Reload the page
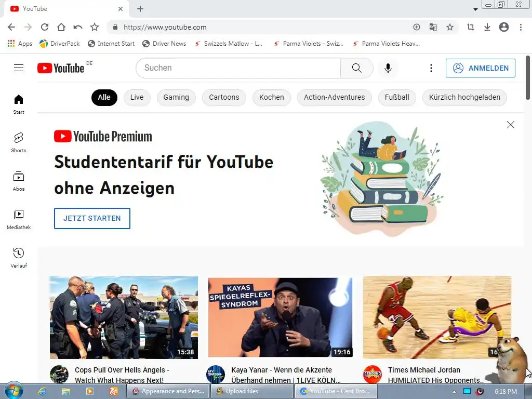 click(45, 27)
